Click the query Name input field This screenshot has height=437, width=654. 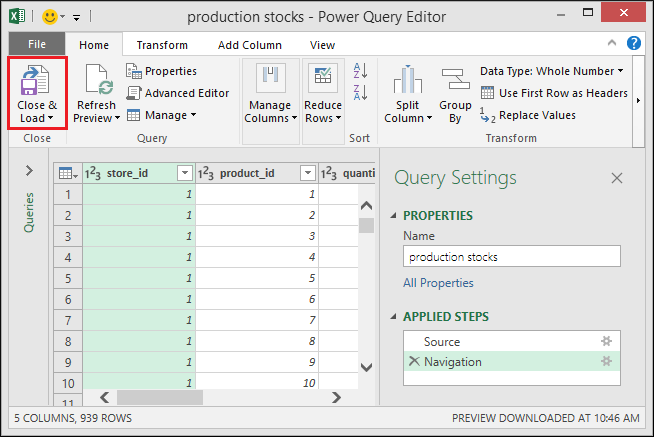512,256
